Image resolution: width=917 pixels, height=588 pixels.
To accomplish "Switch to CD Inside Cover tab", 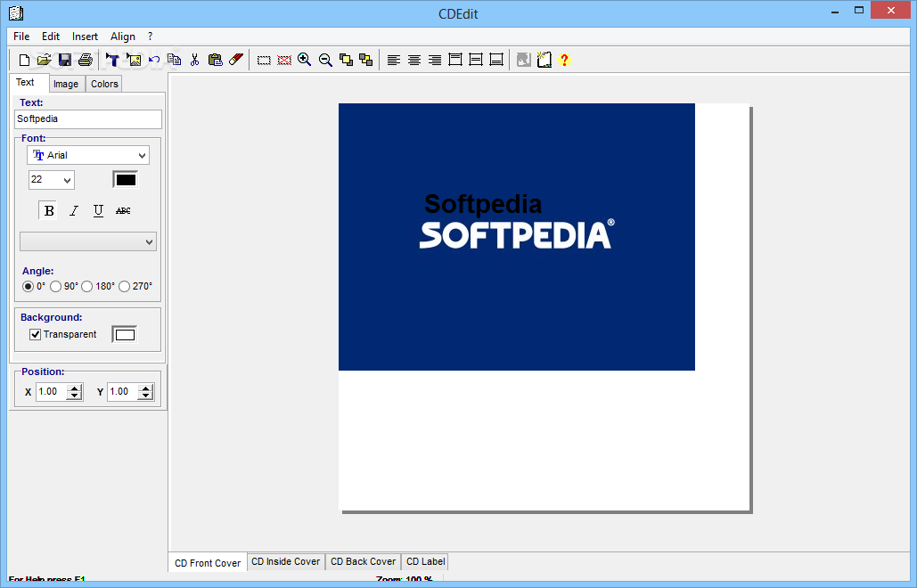I will coord(286,561).
